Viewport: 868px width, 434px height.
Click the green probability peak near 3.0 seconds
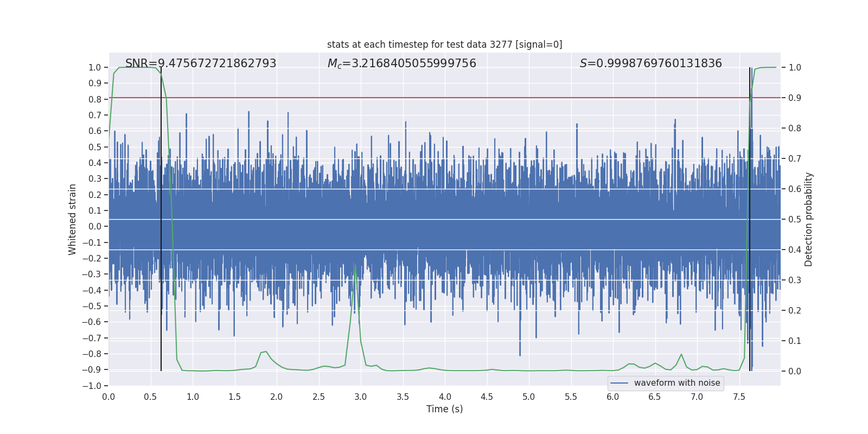[x=355, y=266]
